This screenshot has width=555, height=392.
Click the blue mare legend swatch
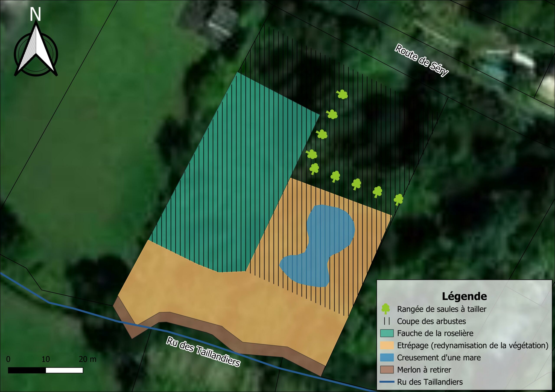click(x=387, y=358)
